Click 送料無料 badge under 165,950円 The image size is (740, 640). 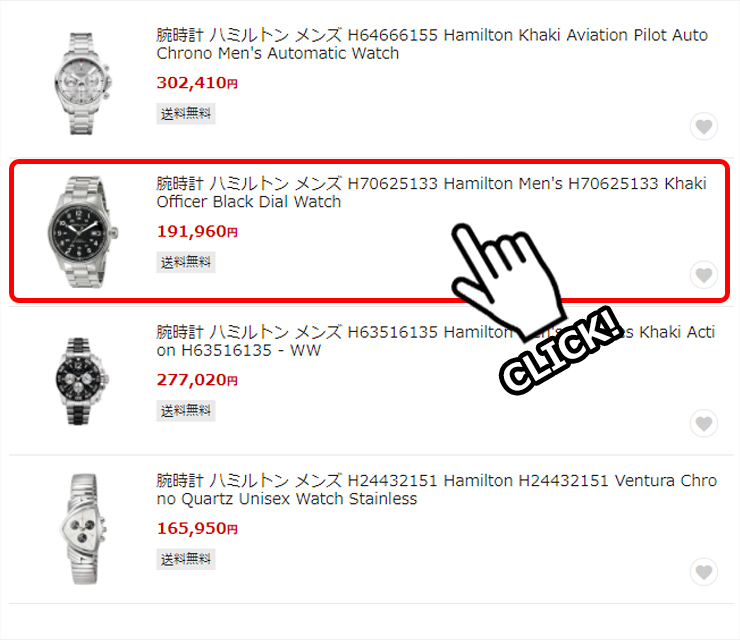click(x=186, y=559)
